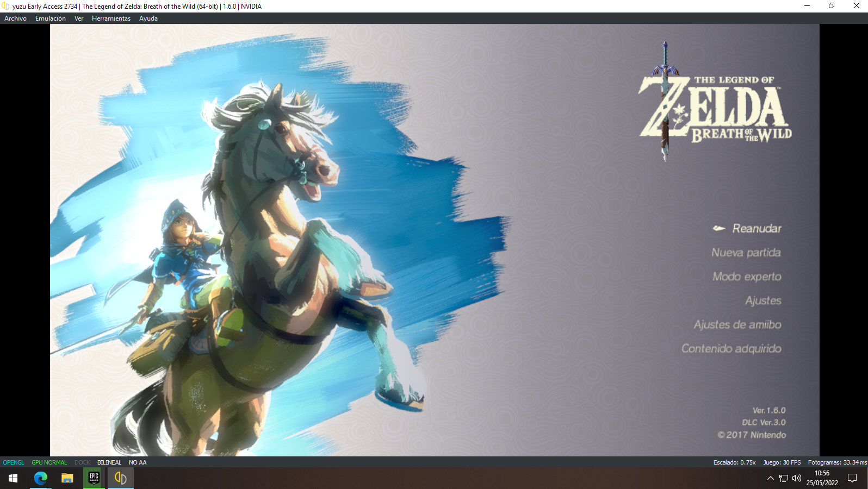Click the yuzu icon in the title bar
This screenshot has width=868, height=489.
5,6
